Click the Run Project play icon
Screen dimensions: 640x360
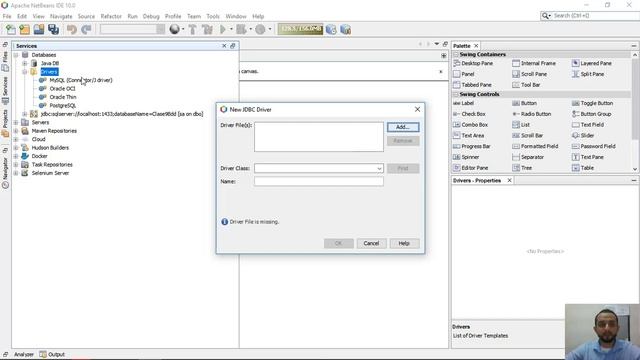[x=223, y=29]
